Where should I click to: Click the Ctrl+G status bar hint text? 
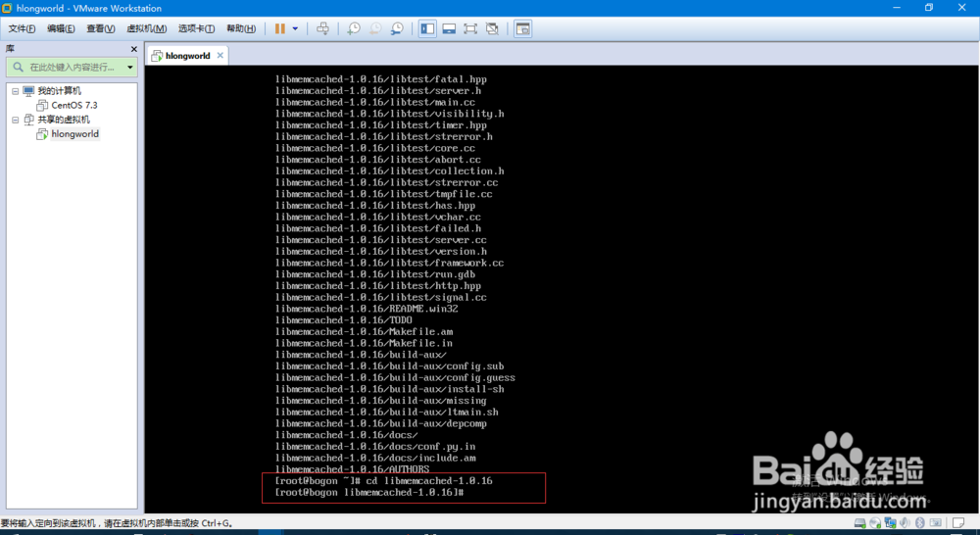pyautogui.click(x=117, y=523)
